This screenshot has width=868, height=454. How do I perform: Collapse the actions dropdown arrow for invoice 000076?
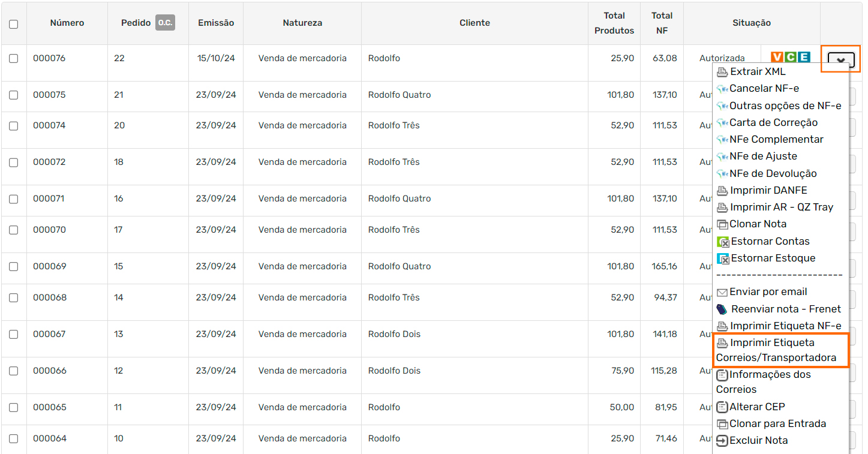tap(841, 60)
